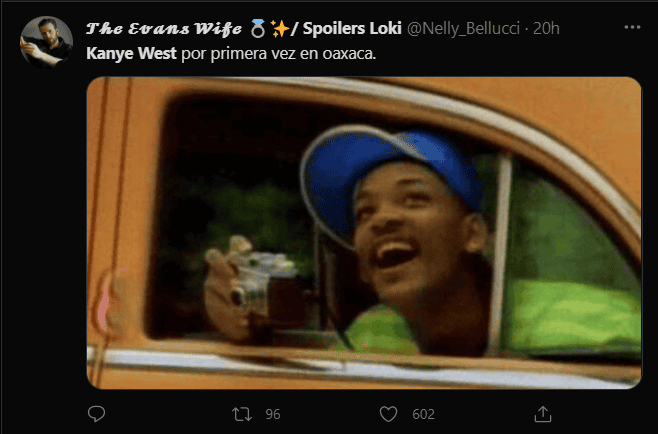Retweet this post using the arrows icon
The height and width of the screenshot is (434, 658).
pos(242,414)
